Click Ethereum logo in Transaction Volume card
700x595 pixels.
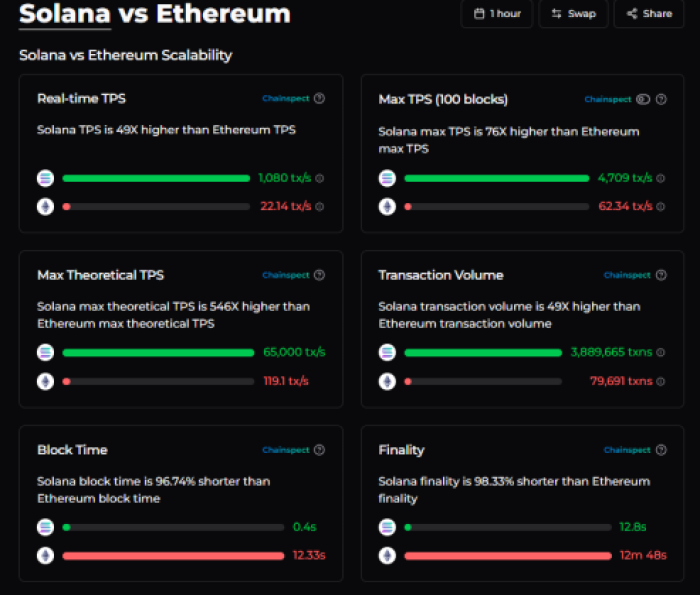(x=387, y=382)
